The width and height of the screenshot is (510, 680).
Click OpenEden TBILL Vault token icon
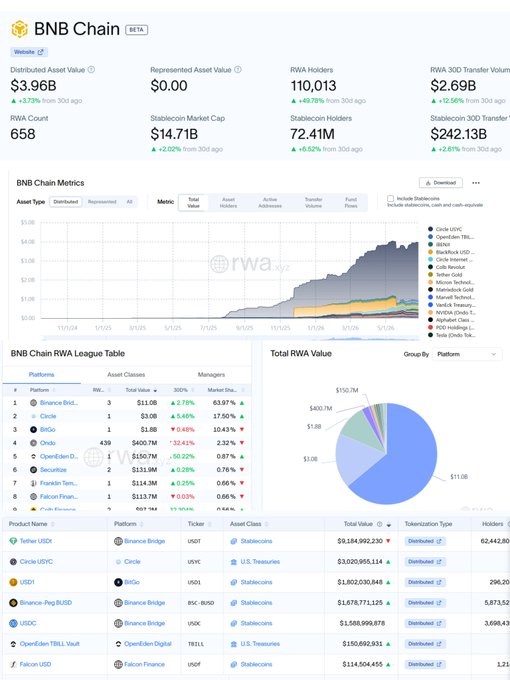pyautogui.click(x=13, y=644)
